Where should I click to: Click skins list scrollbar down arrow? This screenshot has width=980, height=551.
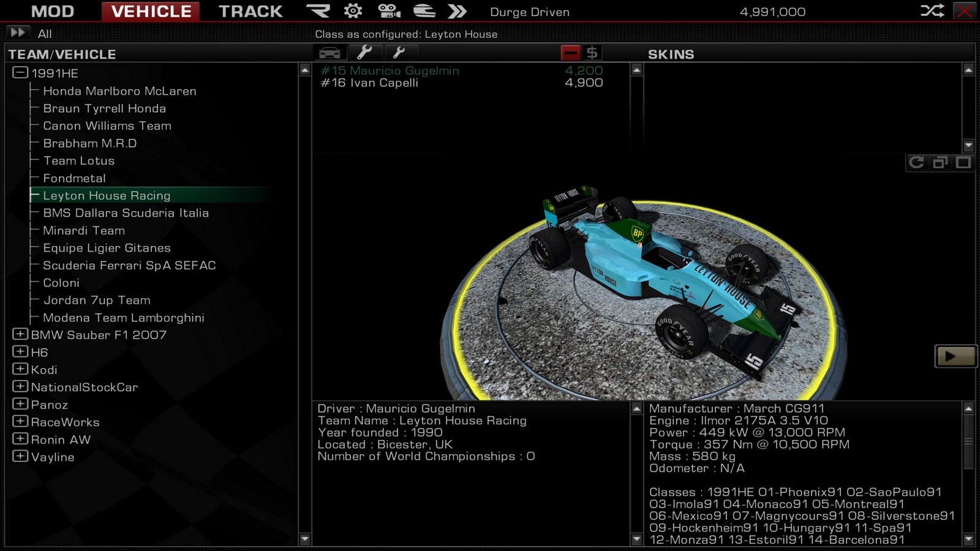968,146
